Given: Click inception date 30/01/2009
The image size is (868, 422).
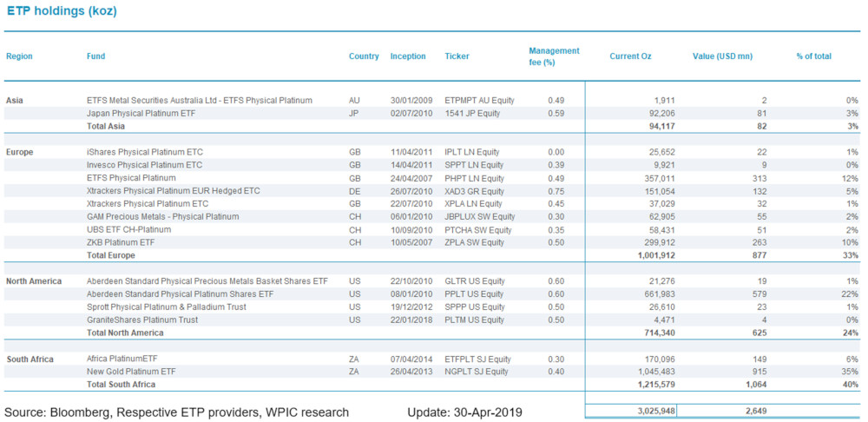Looking at the screenshot, I should point(410,101).
